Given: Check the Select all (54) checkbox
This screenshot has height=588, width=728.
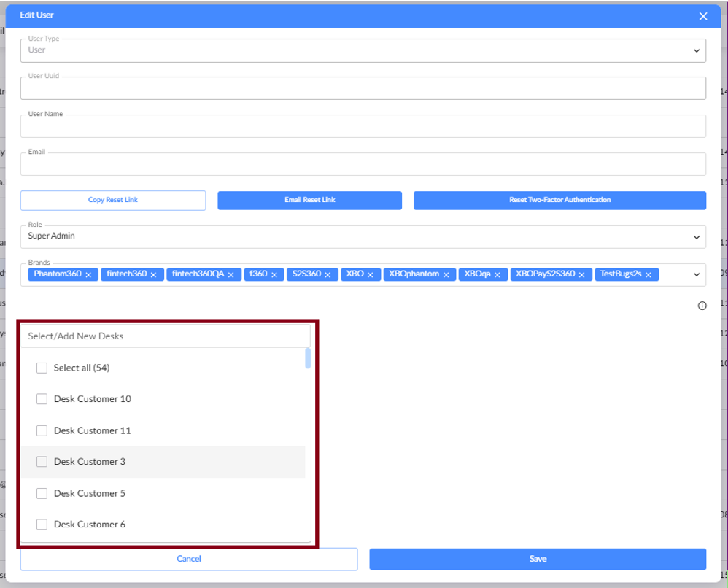Looking at the screenshot, I should pyautogui.click(x=42, y=368).
